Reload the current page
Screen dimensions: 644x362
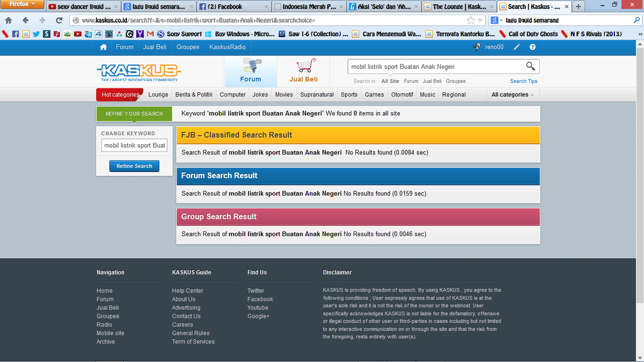coord(59,21)
